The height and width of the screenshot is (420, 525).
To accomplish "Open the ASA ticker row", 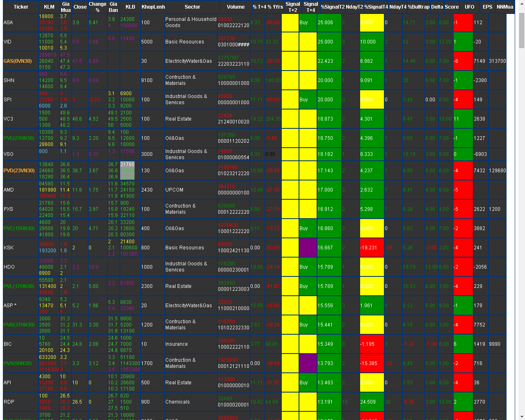I will click(8, 23).
